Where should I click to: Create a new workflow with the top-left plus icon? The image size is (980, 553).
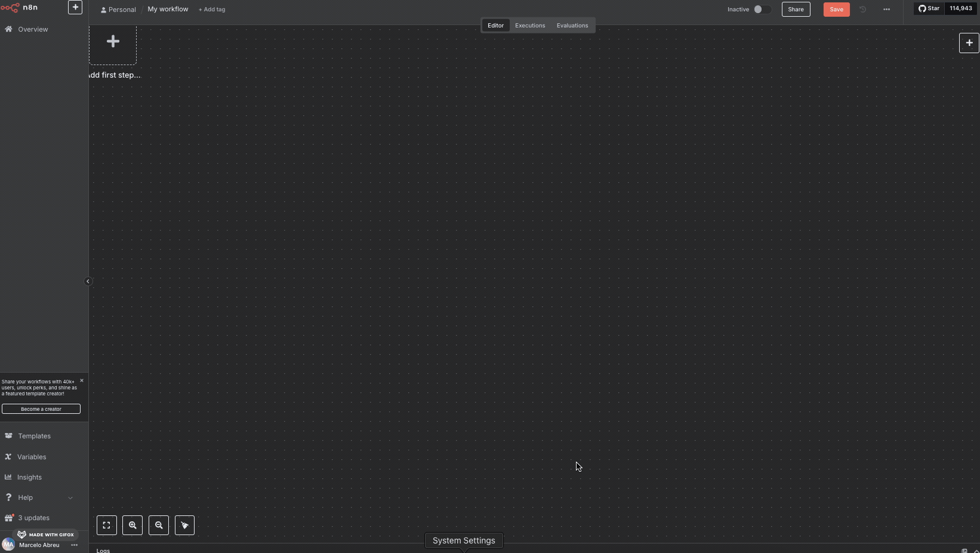click(x=75, y=7)
